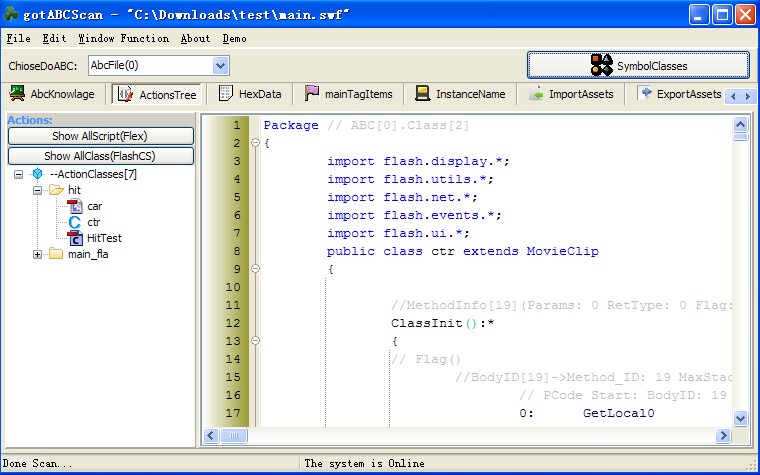Select the ctr tree item
The height and width of the screenshot is (475, 760).
pyautogui.click(x=94, y=222)
